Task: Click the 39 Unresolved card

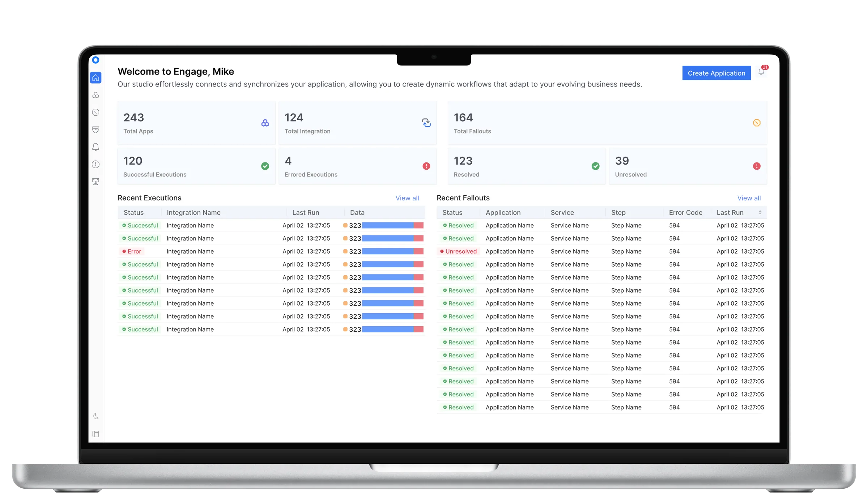Action: click(x=688, y=166)
